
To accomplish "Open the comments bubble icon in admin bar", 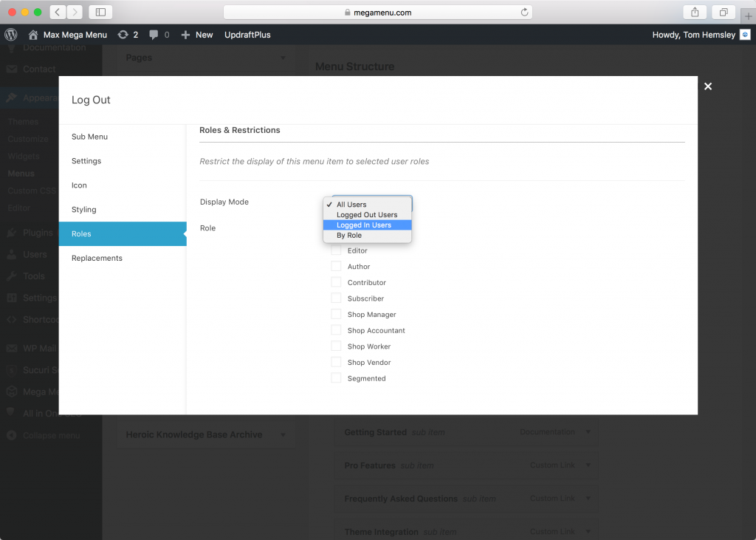I will pyautogui.click(x=153, y=34).
